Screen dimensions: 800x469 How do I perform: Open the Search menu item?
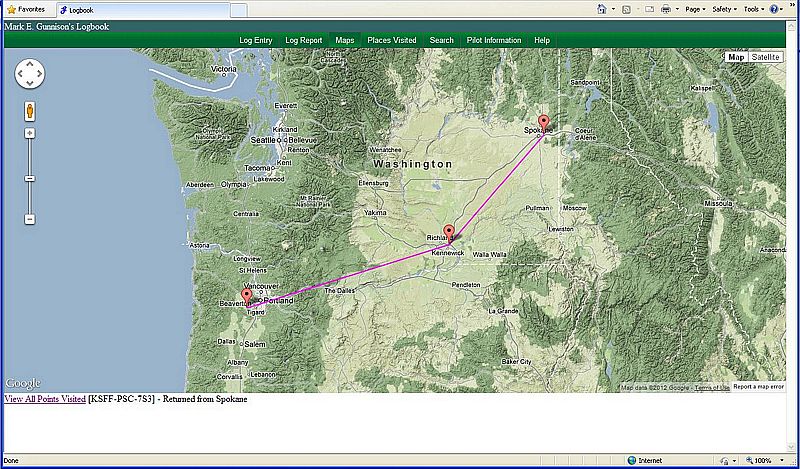[x=441, y=40]
